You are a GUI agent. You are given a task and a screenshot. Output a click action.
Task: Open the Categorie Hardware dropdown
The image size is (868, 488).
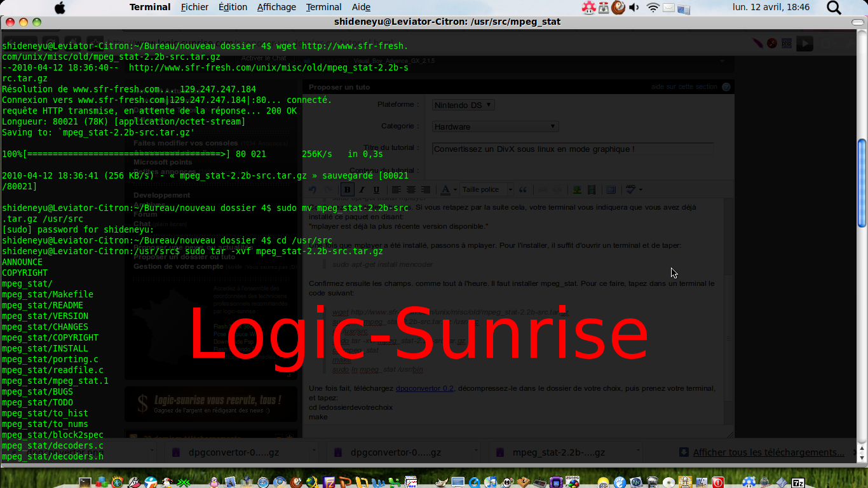click(x=495, y=126)
